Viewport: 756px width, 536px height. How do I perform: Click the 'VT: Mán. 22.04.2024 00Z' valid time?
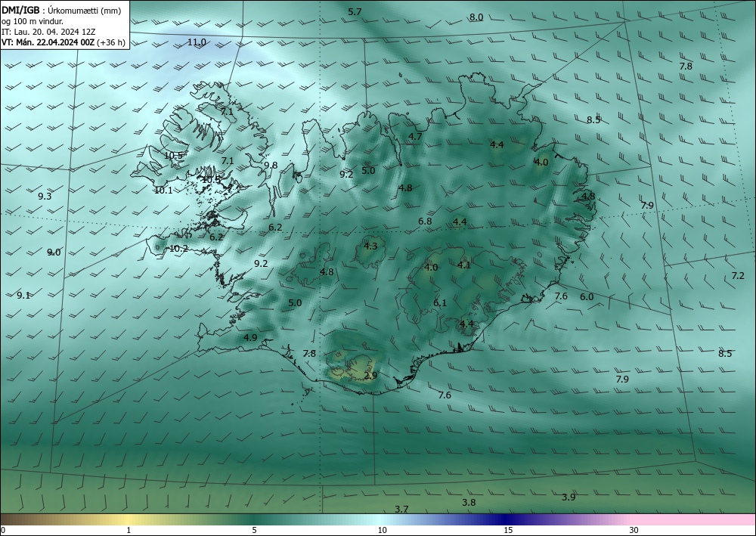click(48, 42)
